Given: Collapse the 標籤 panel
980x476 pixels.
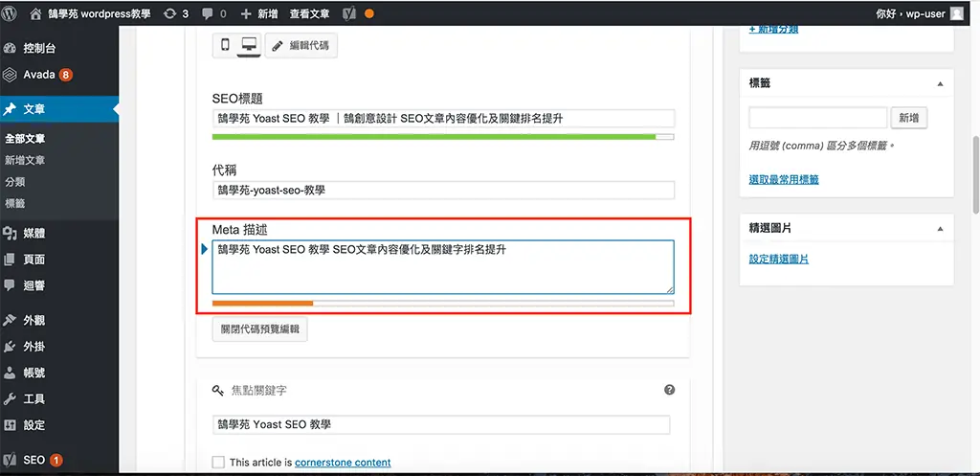Looking at the screenshot, I should 941,84.
